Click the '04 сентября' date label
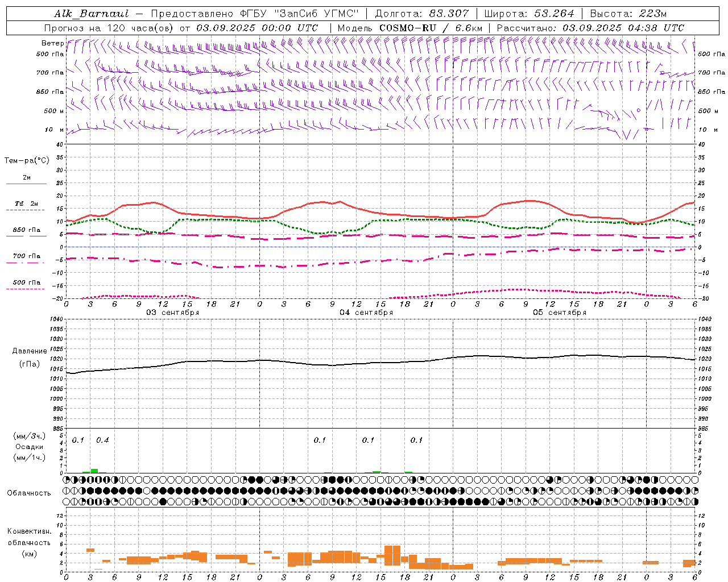The image size is (728, 582). tap(366, 313)
